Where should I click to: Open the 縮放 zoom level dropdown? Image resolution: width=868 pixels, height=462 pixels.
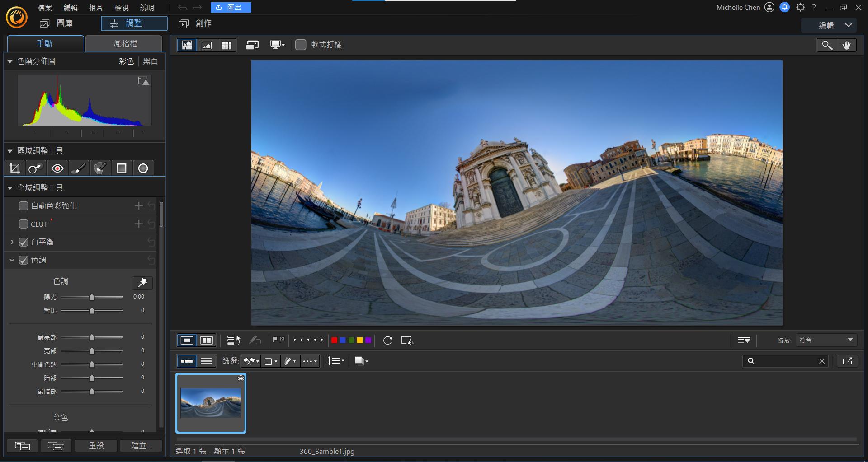click(826, 340)
